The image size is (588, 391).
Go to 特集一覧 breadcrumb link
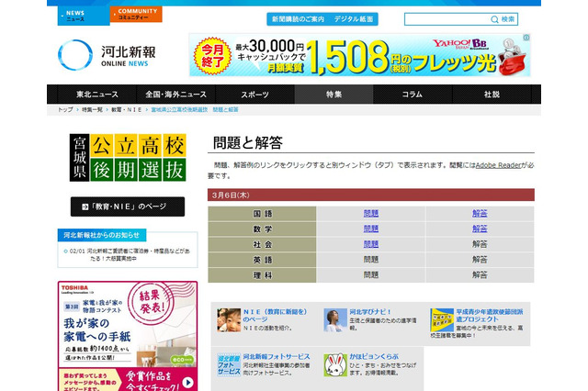[x=92, y=110]
